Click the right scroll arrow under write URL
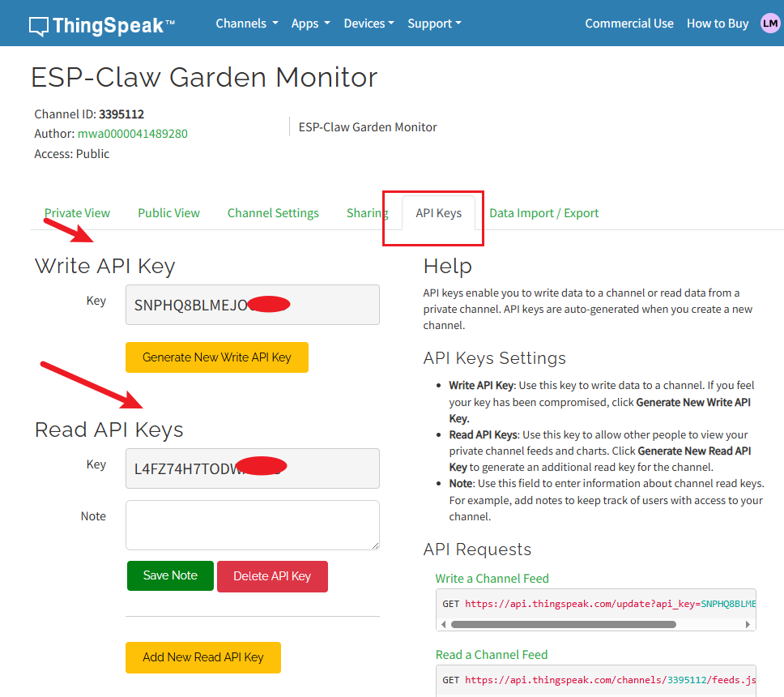Viewport: 784px width, 697px height. [748, 624]
